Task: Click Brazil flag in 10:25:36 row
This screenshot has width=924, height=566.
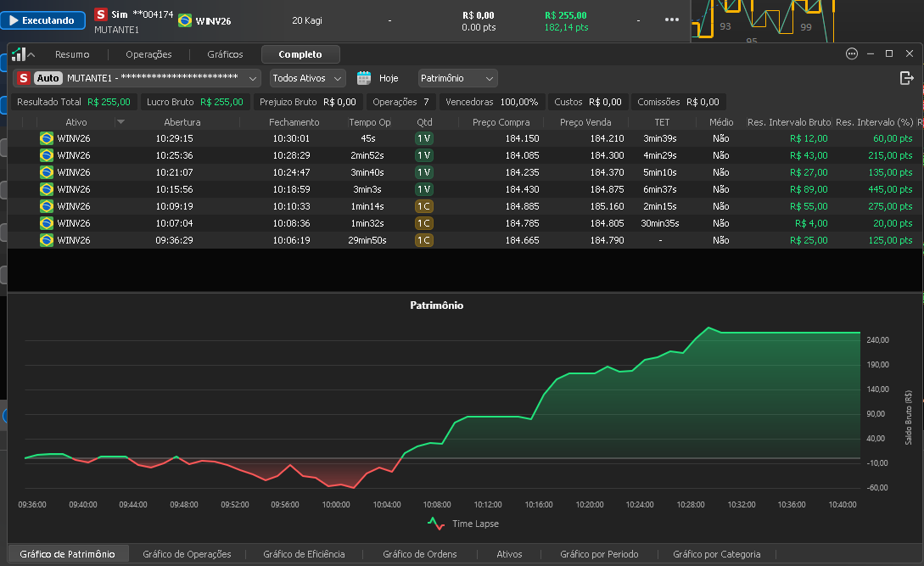Action: click(47, 155)
